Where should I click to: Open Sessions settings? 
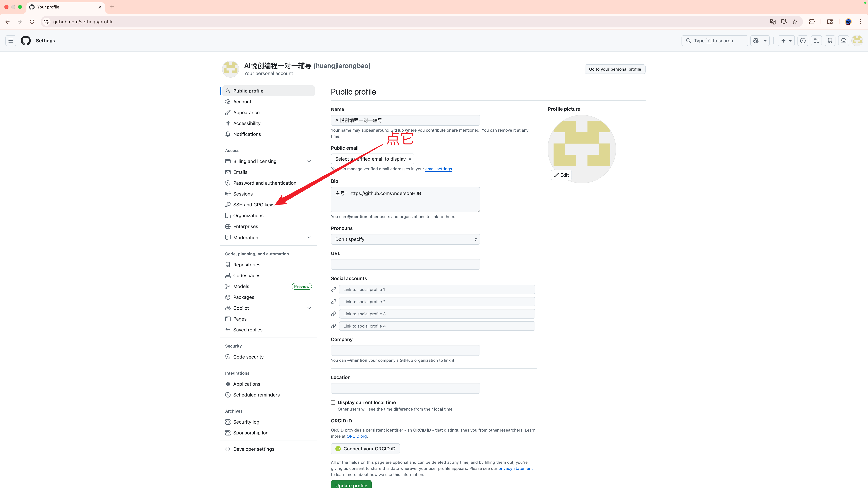[x=269, y=194]
